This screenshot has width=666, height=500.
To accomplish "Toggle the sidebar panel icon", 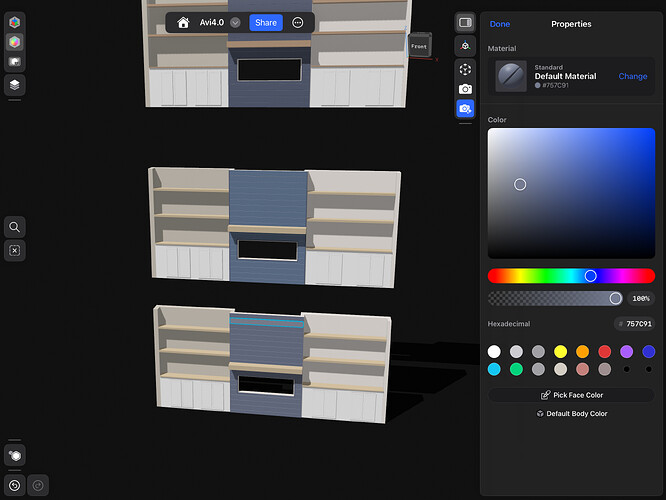I will click(465, 23).
